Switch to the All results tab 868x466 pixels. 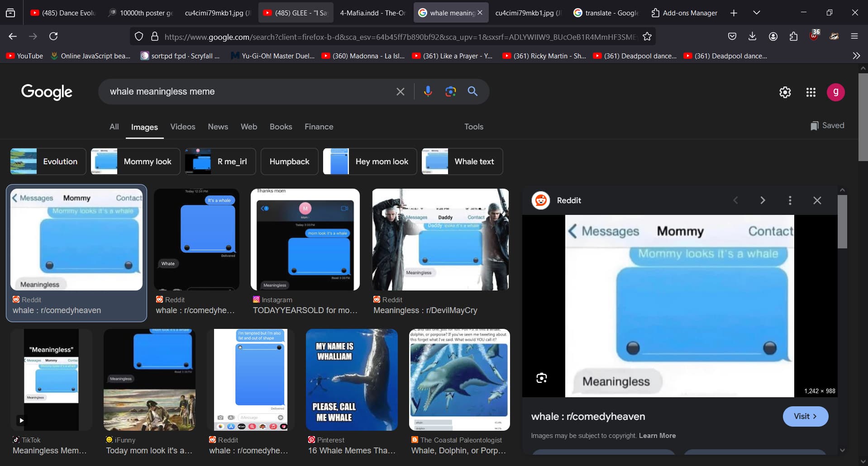114,127
